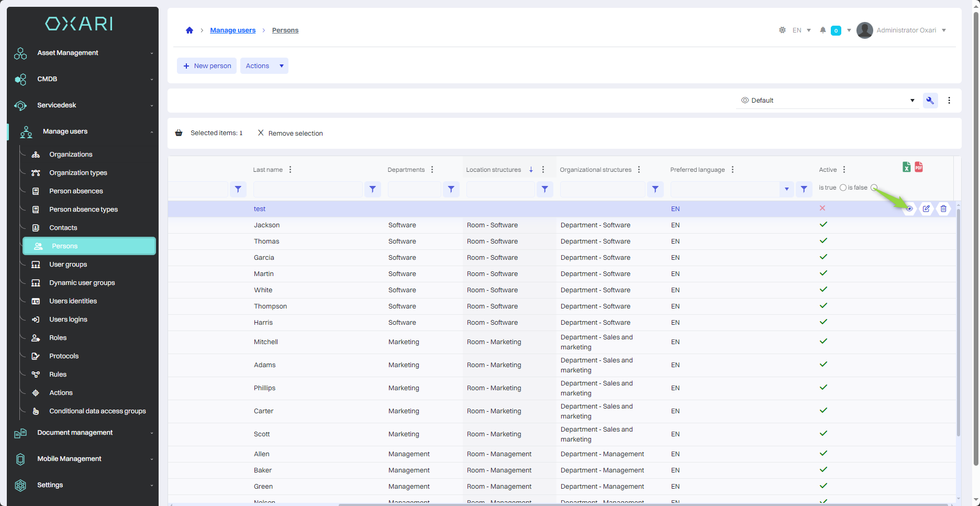Sort by the Location structures arrow

tap(531, 170)
